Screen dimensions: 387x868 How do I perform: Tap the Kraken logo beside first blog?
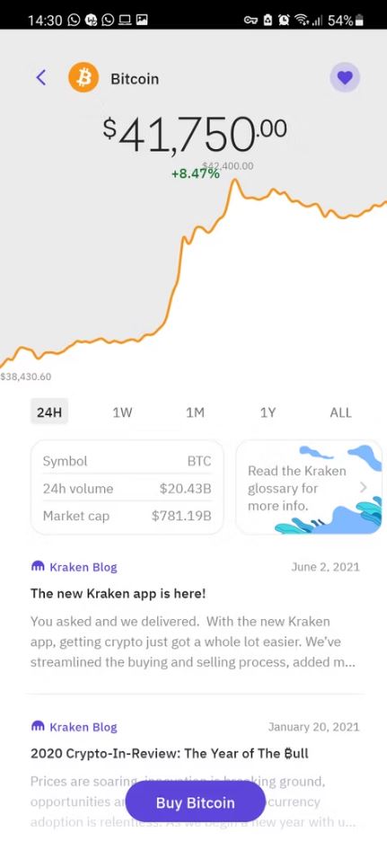[x=38, y=566]
